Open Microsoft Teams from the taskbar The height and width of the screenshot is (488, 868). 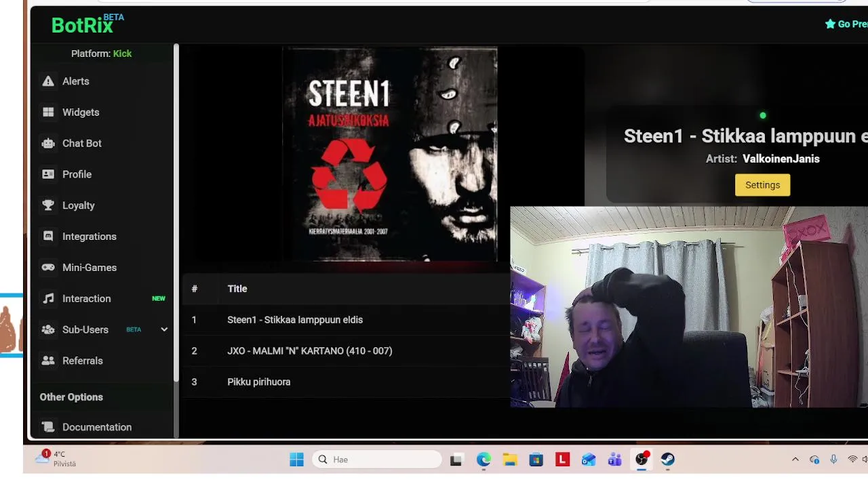[x=615, y=460]
